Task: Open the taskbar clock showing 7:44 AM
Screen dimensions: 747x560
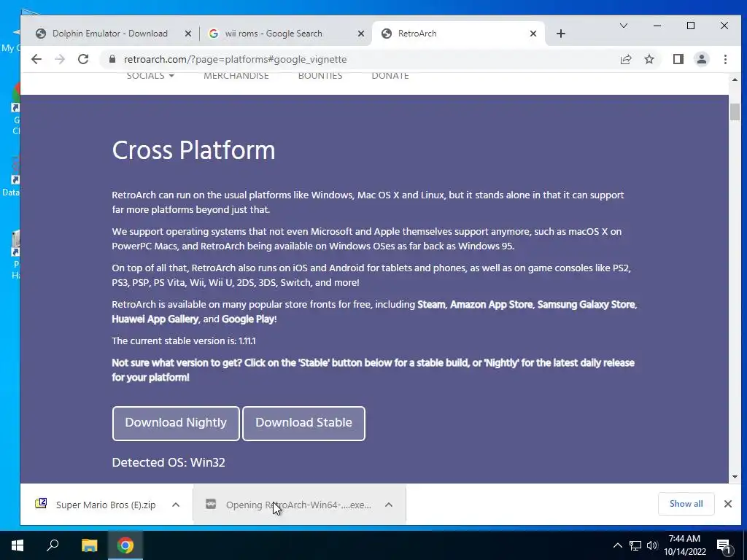Action: coord(684,545)
